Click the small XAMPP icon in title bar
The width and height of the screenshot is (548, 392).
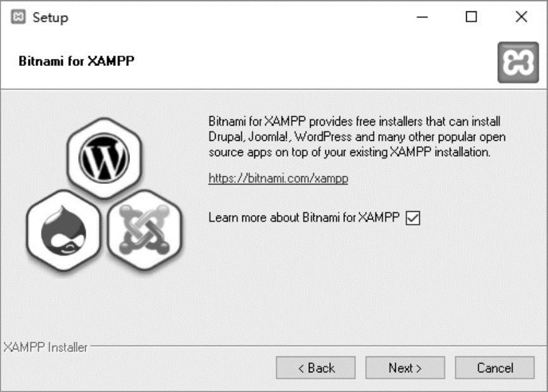pyautogui.click(x=18, y=16)
